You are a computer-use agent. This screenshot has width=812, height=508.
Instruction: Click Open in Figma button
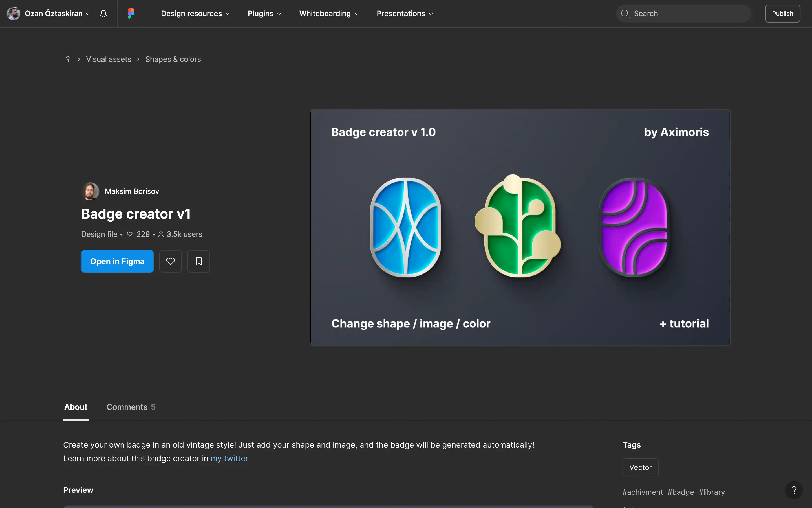pyautogui.click(x=117, y=261)
